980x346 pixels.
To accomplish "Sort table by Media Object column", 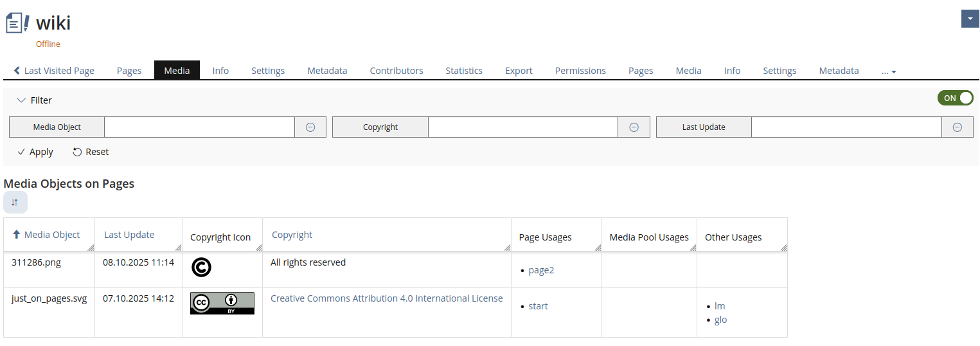I will (51, 235).
